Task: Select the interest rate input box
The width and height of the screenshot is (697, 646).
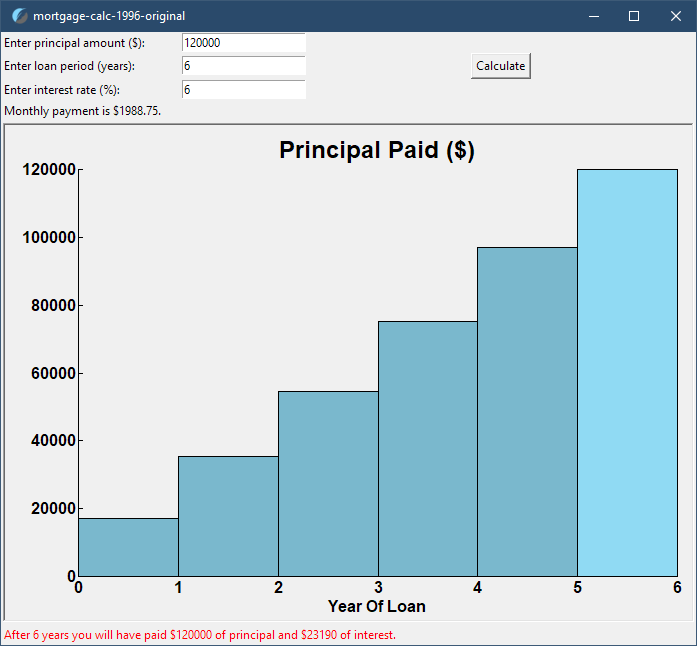Action: (x=243, y=89)
